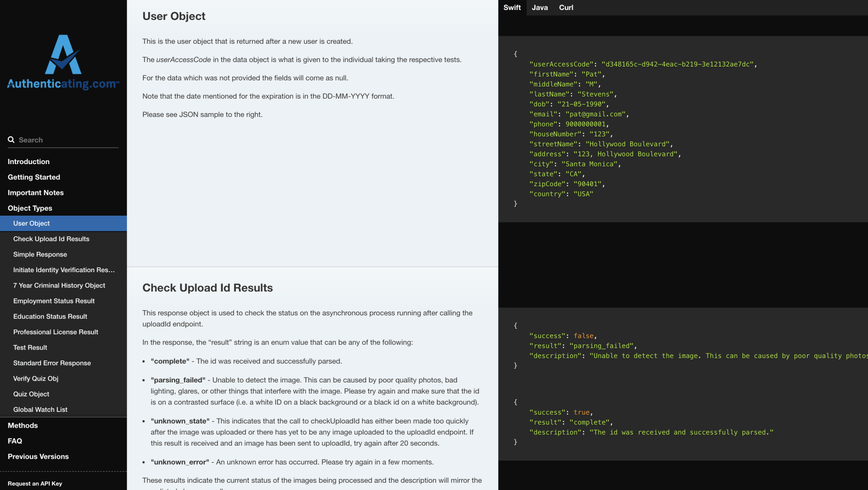Click the Authenticating.com logo
This screenshot has width=868, height=490.
coord(63,62)
